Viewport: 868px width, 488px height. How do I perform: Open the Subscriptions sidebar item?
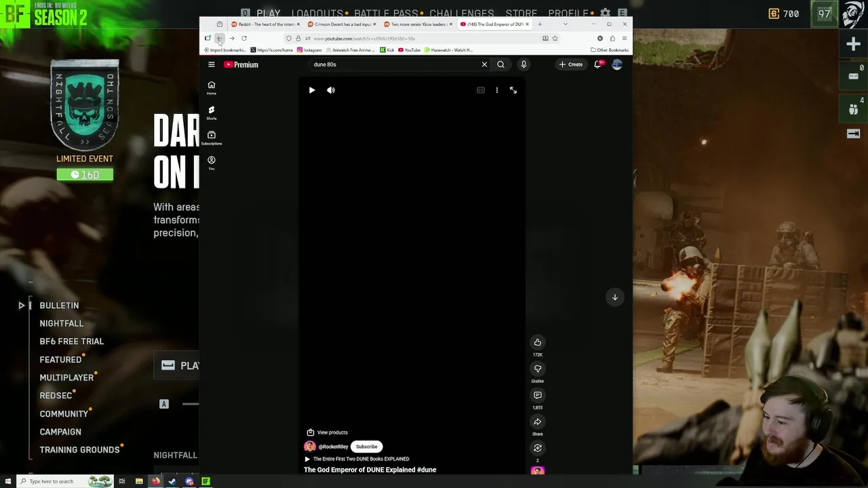click(212, 138)
